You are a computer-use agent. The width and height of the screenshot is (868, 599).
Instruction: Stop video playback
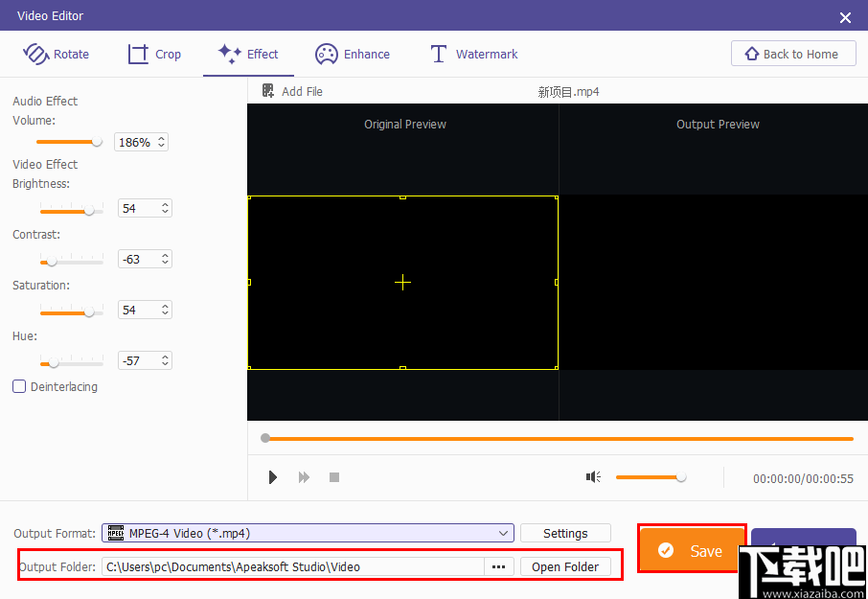point(334,476)
